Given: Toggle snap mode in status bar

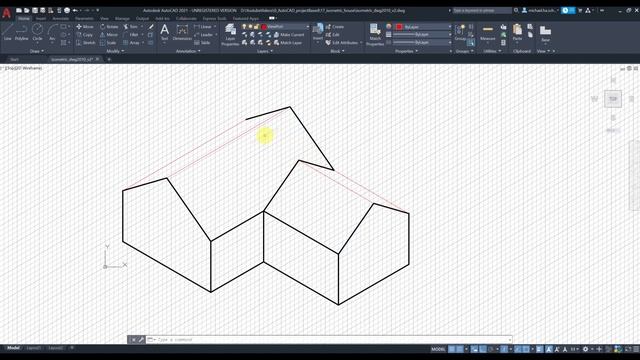Looking at the screenshot, I should click(x=460, y=349).
